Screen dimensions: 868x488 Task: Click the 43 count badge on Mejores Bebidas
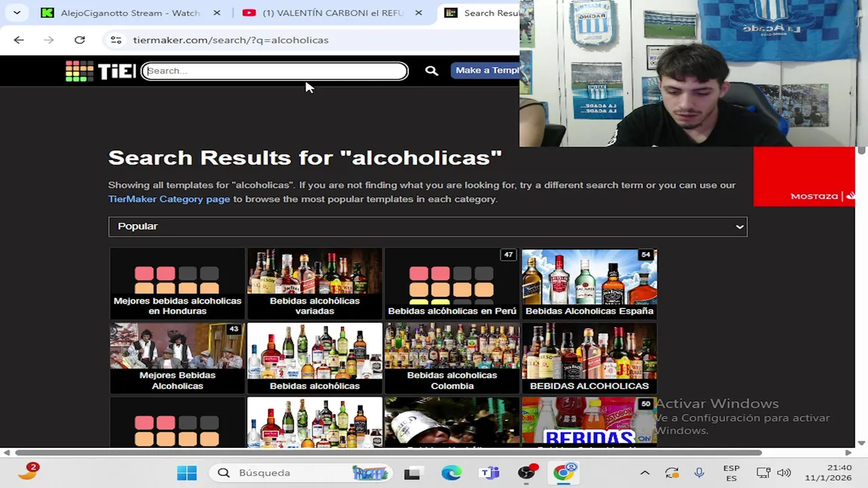coord(234,329)
